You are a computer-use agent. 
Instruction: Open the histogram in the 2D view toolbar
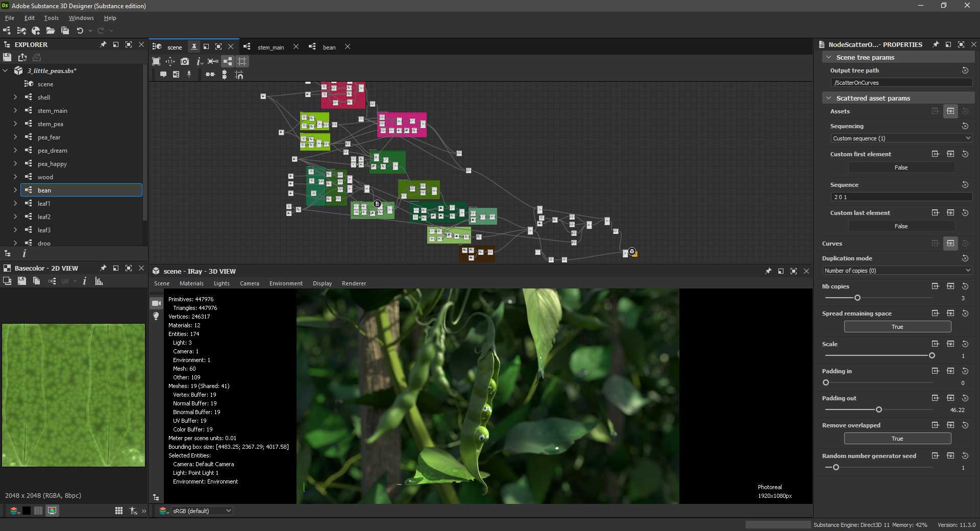pyautogui.click(x=99, y=281)
